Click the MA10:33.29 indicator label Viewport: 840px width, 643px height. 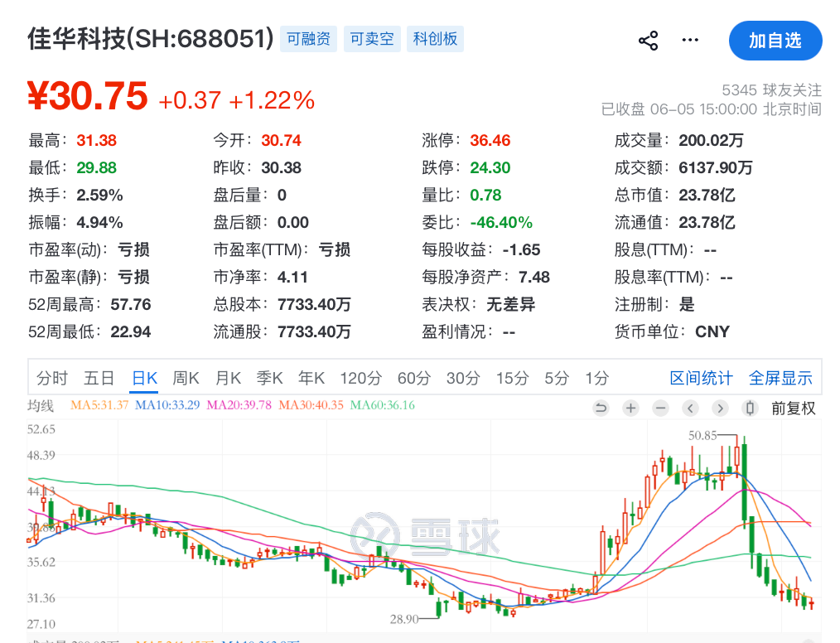(167, 405)
